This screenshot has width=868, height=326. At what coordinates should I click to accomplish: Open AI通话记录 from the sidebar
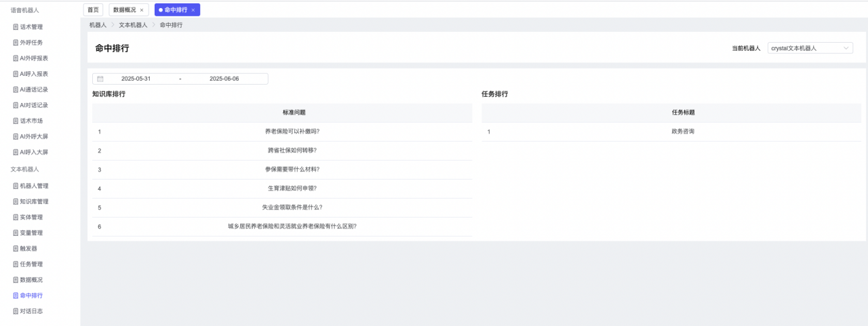34,89
